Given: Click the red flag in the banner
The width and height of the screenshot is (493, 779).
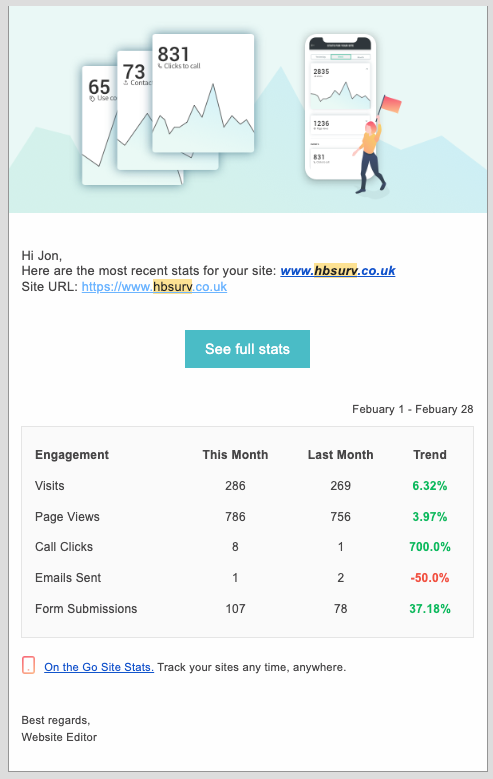Looking at the screenshot, I should coord(390,104).
